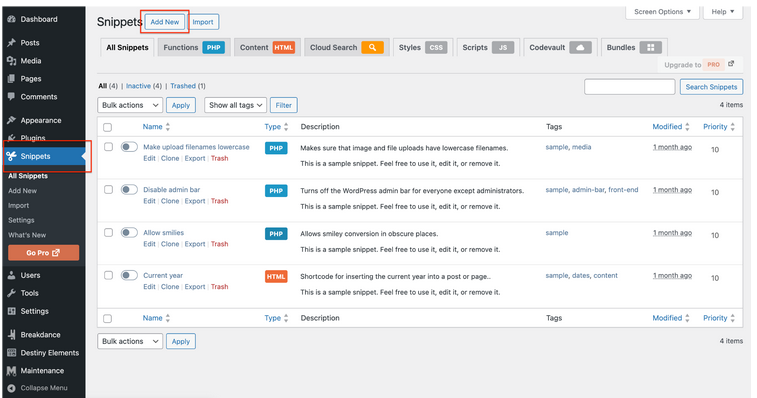
Task: Click the PHP badge on Functions tab
Action: coord(213,47)
